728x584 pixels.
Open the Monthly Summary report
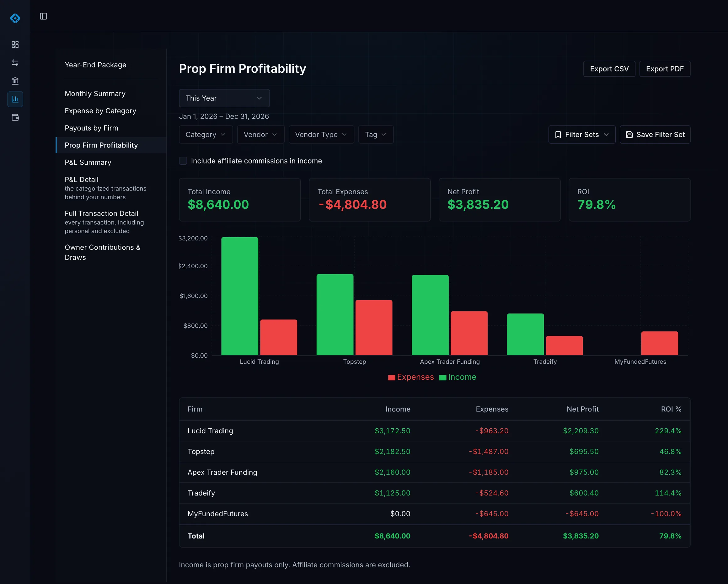click(x=95, y=94)
